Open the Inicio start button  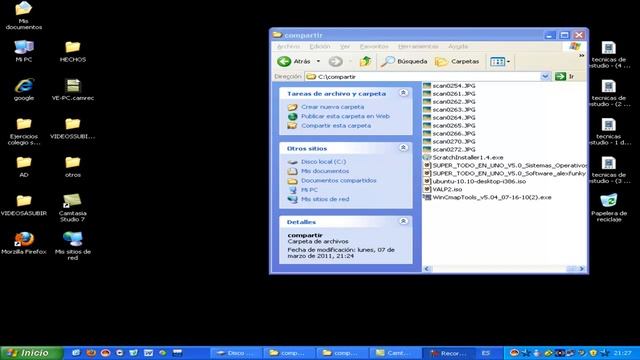31,353
